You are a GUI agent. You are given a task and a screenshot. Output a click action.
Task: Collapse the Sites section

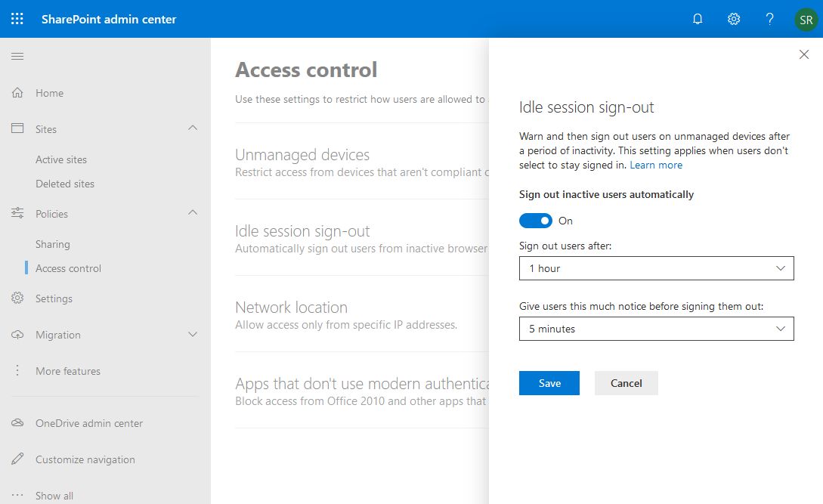click(193, 128)
